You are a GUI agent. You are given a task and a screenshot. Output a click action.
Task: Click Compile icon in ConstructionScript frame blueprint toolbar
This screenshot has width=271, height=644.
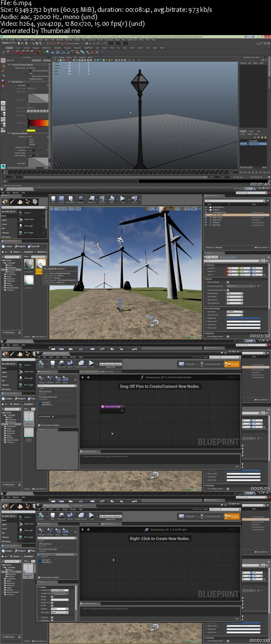41,364
